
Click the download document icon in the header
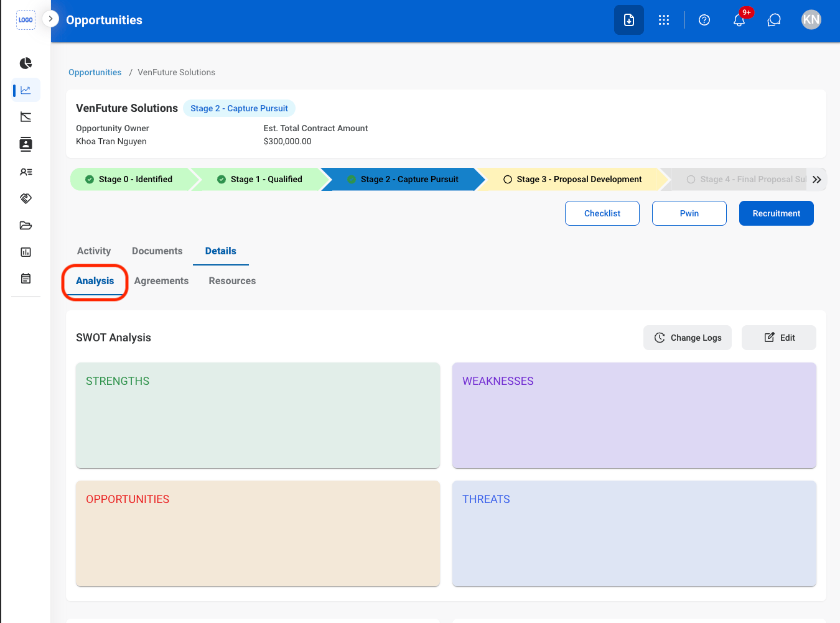click(x=629, y=20)
